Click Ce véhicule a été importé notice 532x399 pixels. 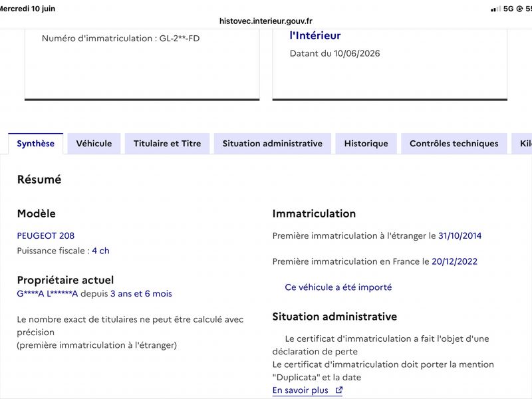point(338,287)
